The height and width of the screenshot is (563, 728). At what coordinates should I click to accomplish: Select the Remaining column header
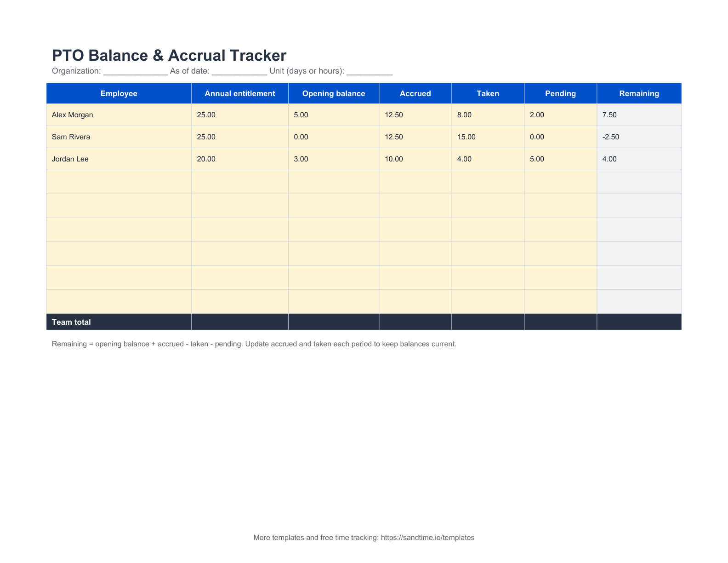tap(639, 93)
